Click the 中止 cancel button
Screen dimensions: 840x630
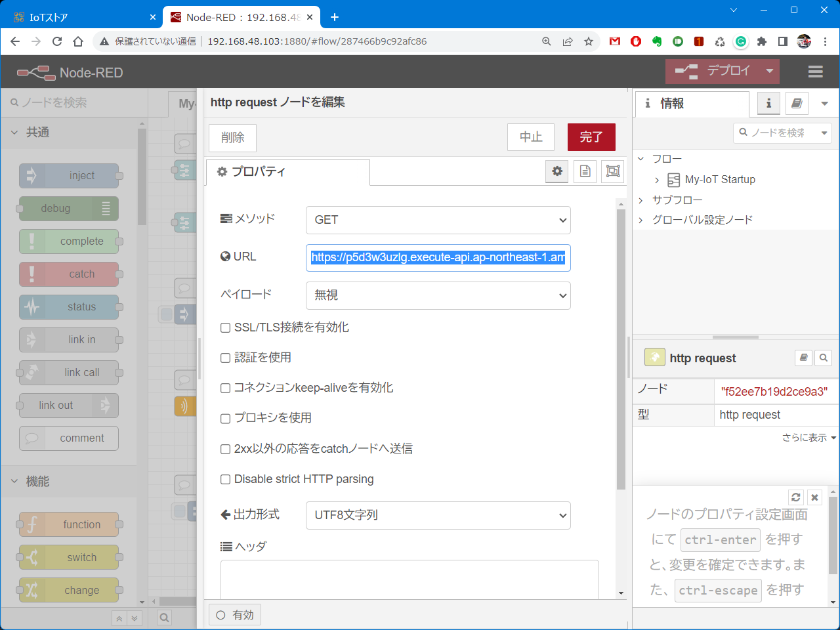coord(531,137)
